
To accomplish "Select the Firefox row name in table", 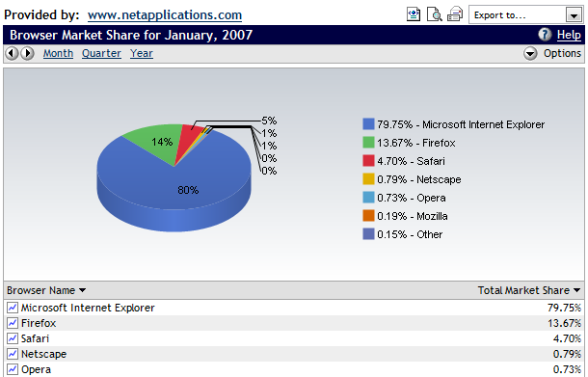I will (x=39, y=323).
